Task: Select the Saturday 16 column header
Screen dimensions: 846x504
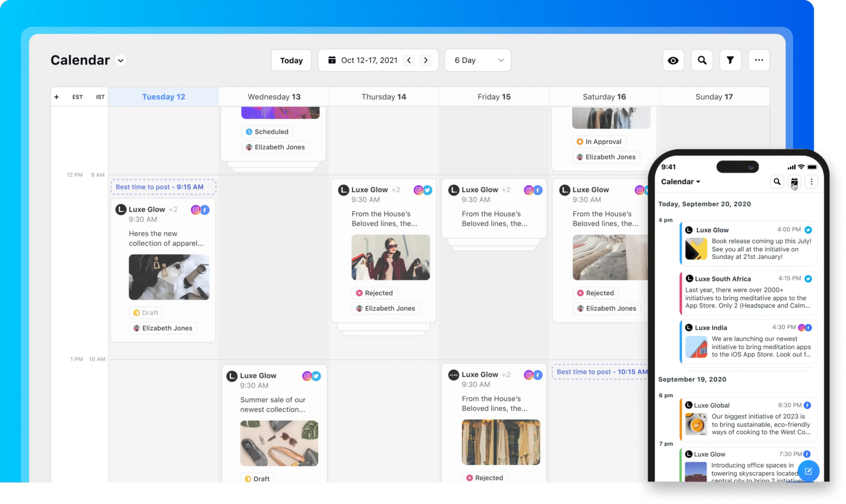Action: pyautogui.click(x=604, y=97)
